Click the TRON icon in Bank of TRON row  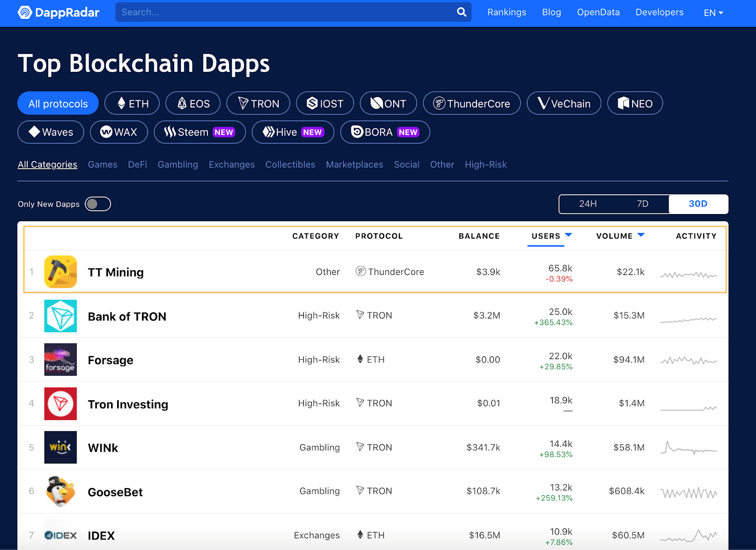[x=360, y=315]
